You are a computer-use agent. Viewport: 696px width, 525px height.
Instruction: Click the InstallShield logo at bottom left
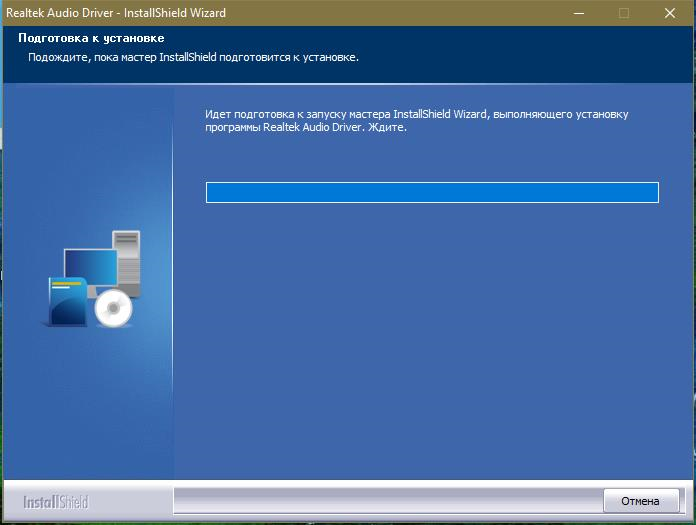[56, 501]
